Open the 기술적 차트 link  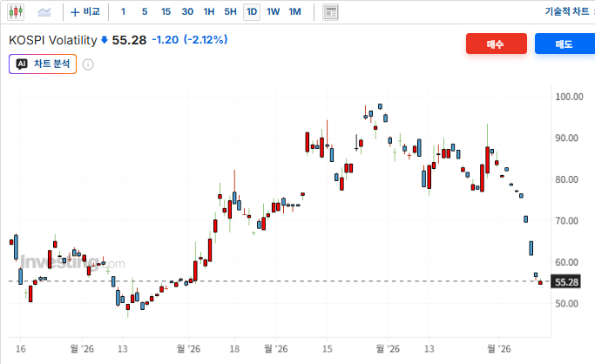point(567,11)
